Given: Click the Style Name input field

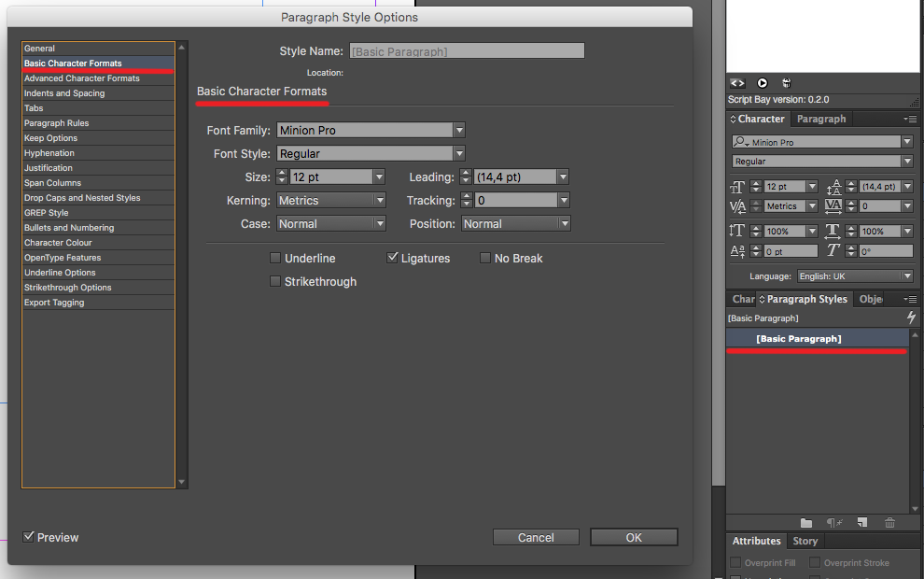Looking at the screenshot, I should (x=467, y=51).
